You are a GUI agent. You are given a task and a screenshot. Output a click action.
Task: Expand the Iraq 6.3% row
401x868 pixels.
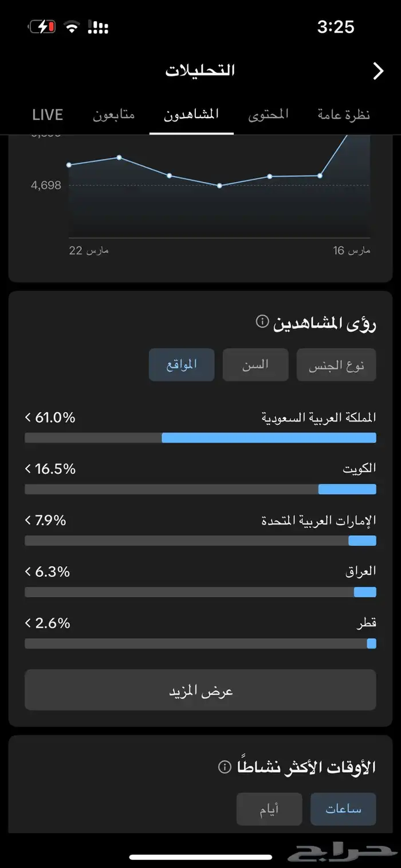click(48, 572)
